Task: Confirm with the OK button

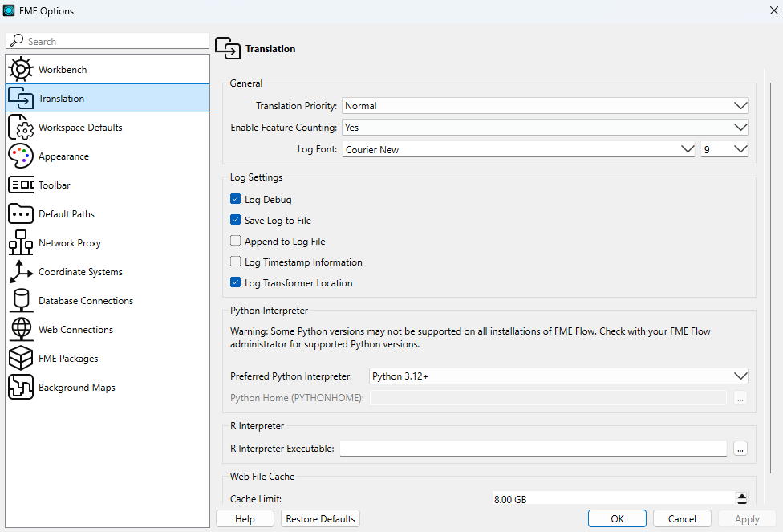Action: [617, 519]
